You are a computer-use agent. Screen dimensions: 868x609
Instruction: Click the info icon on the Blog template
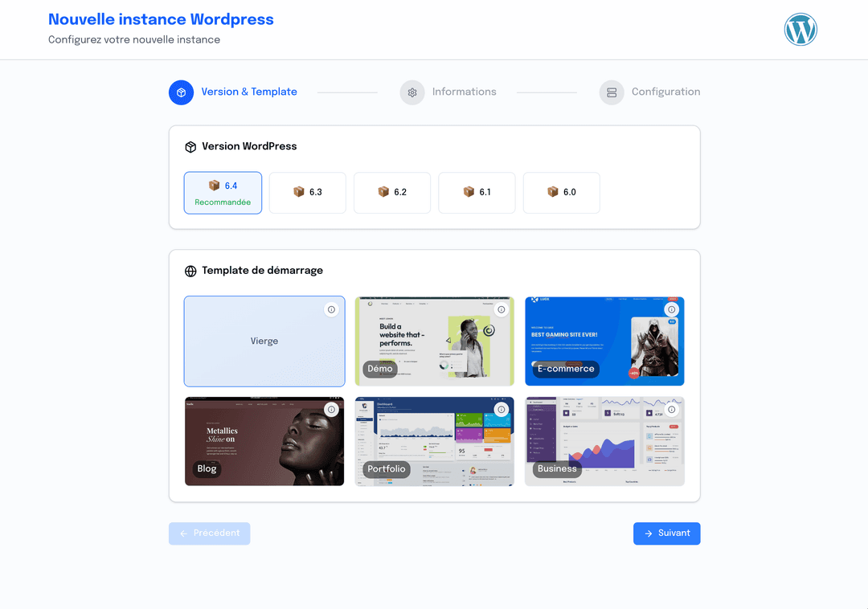click(x=331, y=409)
